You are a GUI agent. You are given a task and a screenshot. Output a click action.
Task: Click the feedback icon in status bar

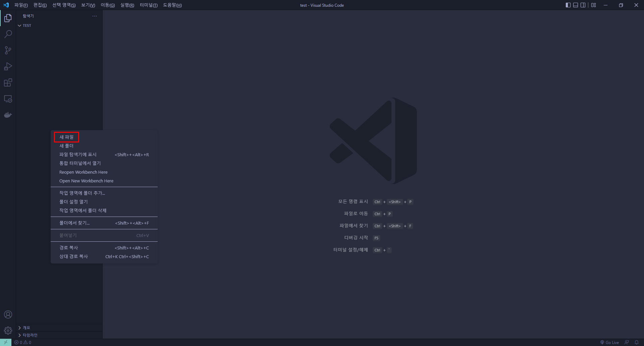[x=627, y=342]
